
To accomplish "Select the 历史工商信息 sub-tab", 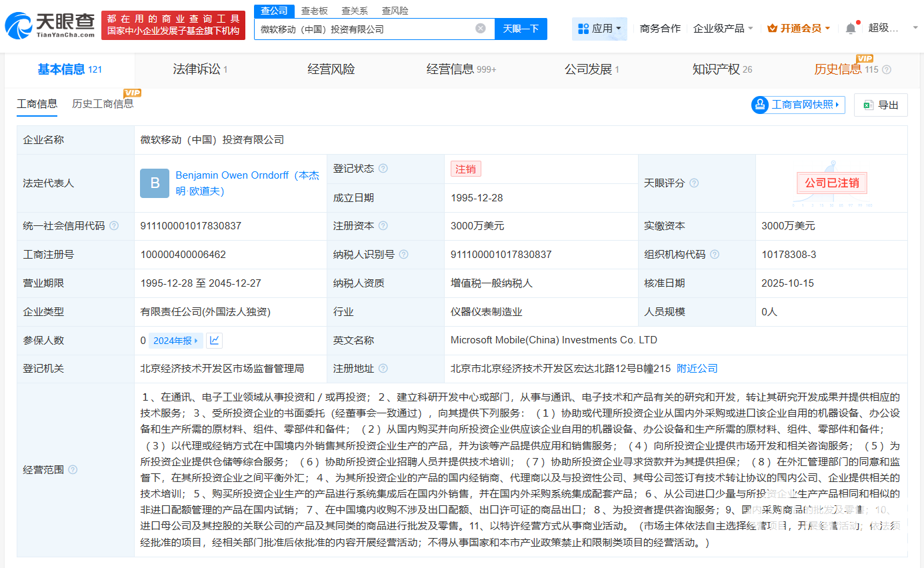I will [x=103, y=104].
